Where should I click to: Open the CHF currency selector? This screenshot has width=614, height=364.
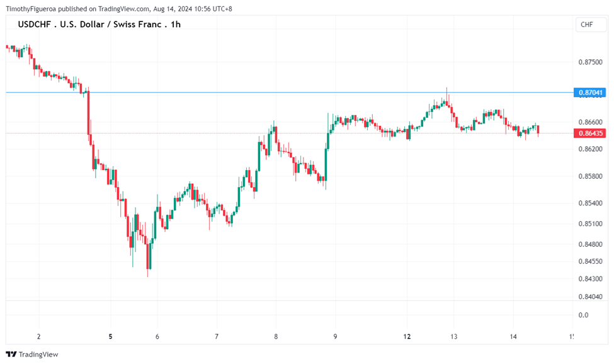coord(586,25)
